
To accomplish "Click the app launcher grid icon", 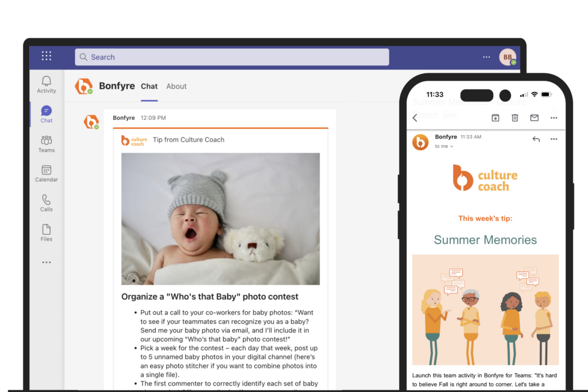I will click(47, 56).
